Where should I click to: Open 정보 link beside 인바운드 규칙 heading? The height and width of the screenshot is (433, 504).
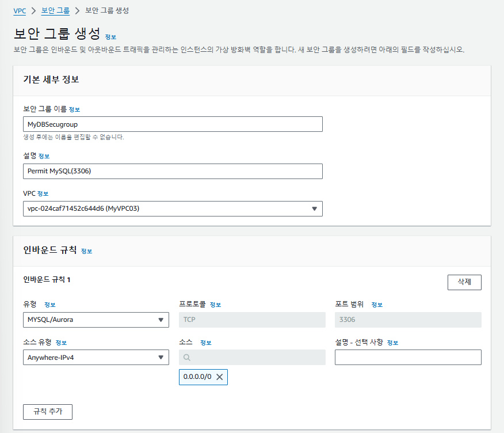point(86,251)
